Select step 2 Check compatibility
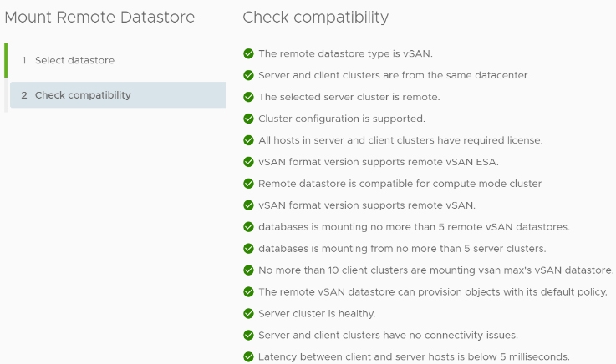 (x=118, y=95)
